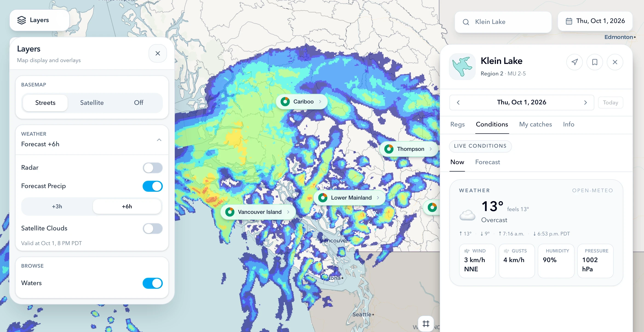
Task: Toggle the Radar switch
Action: [152, 168]
